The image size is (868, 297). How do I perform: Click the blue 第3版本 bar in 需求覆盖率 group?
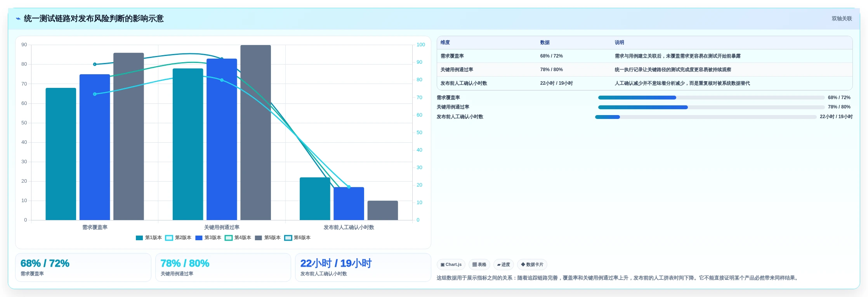(95, 147)
